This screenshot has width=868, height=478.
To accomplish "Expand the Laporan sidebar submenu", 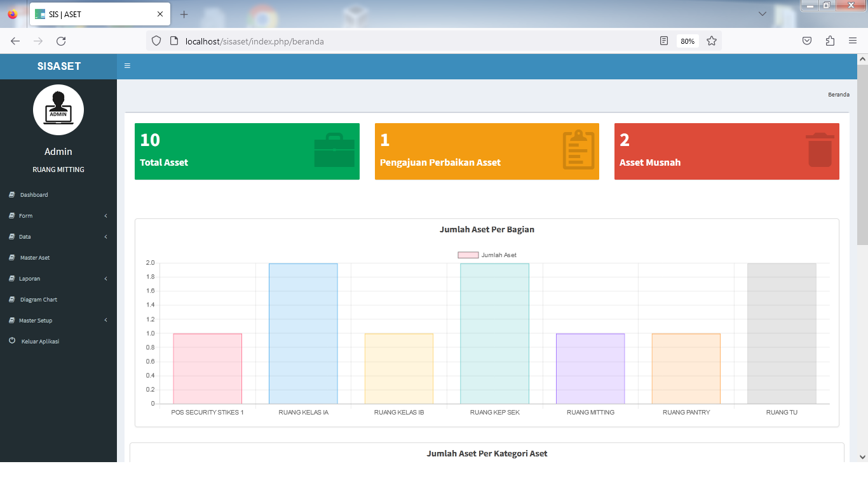I will 58,279.
